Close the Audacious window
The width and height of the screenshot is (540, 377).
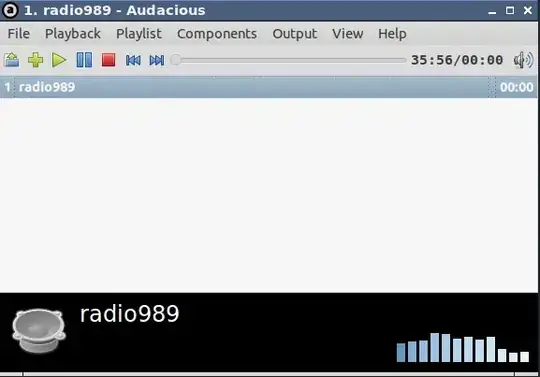pyautogui.click(x=528, y=10)
